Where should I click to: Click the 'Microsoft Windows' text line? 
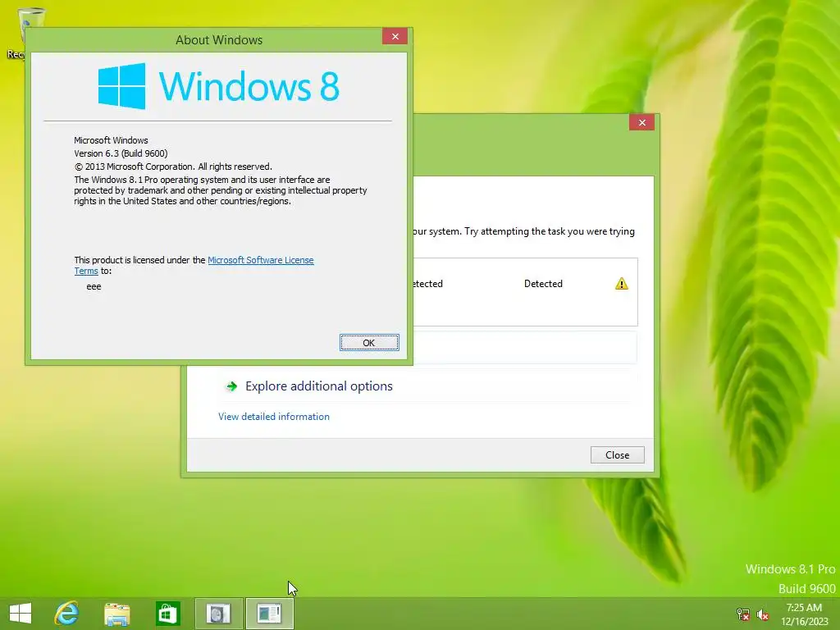(111, 140)
